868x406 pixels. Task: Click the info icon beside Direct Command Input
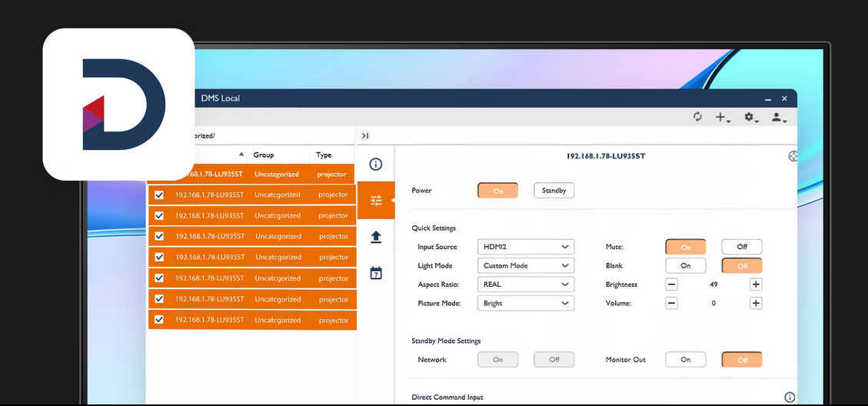pyautogui.click(x=789, y=398)
